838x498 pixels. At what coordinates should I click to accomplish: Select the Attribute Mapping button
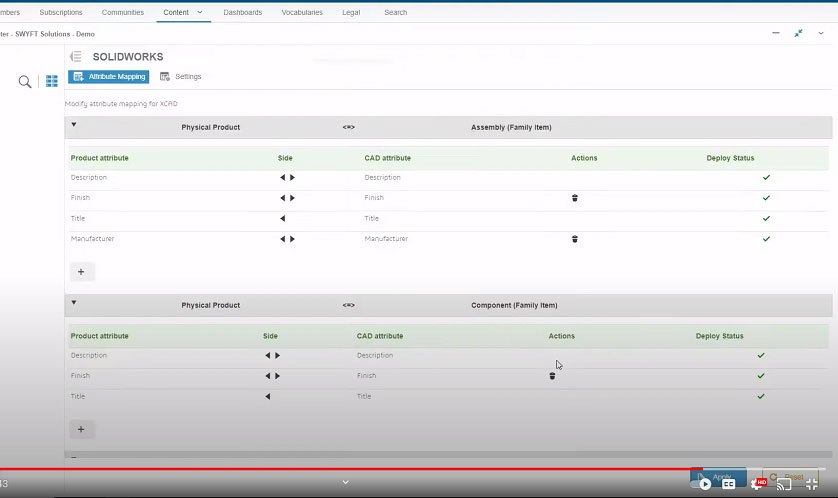[108, 76]
